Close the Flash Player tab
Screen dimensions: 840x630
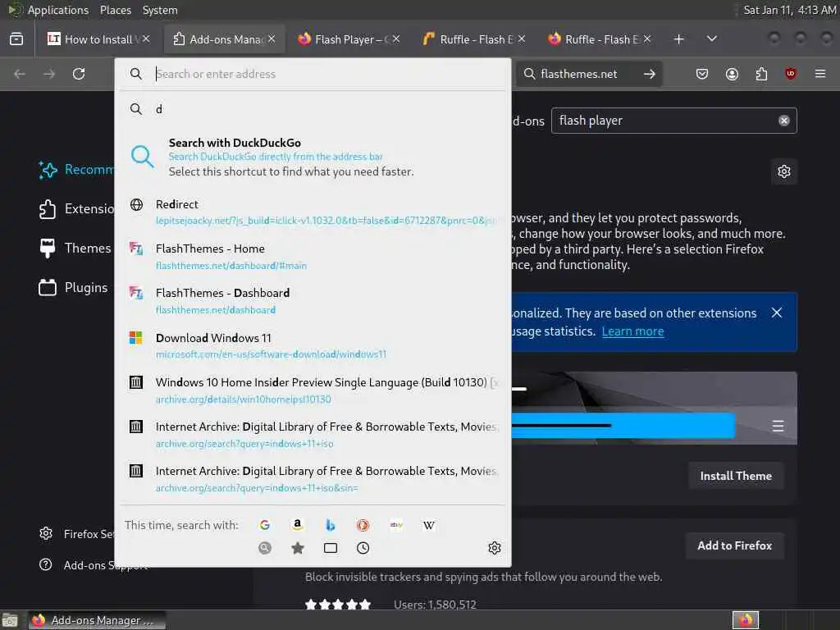coord(396,39)
